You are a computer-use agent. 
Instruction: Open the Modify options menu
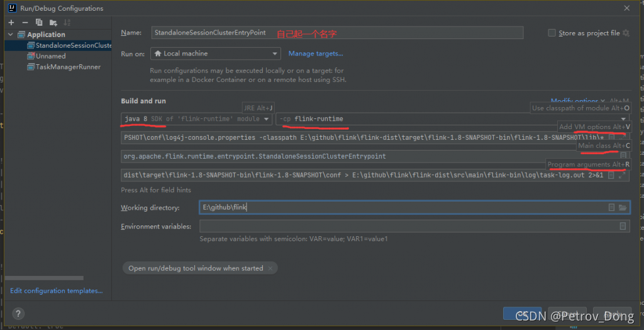click(577, 101)
